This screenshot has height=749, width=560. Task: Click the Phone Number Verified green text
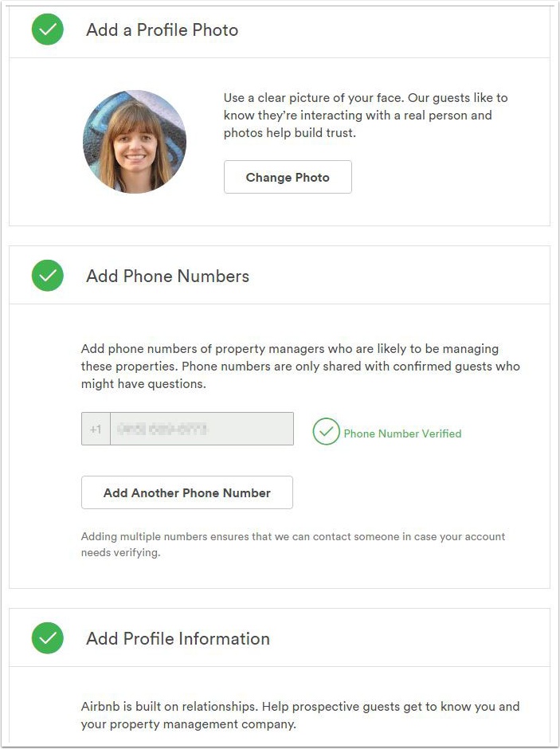pyautogui.click(x=402, y=433)
